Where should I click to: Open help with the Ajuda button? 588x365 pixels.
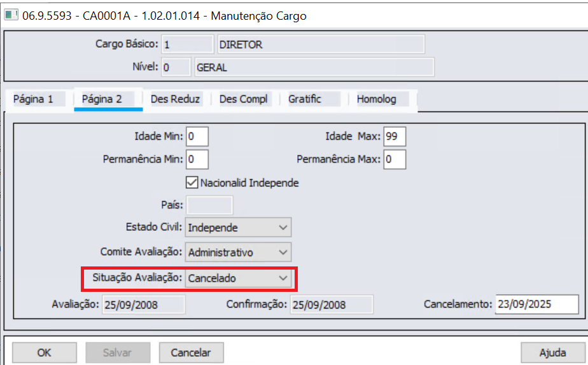pyautogui.click(x=553, y=353)
